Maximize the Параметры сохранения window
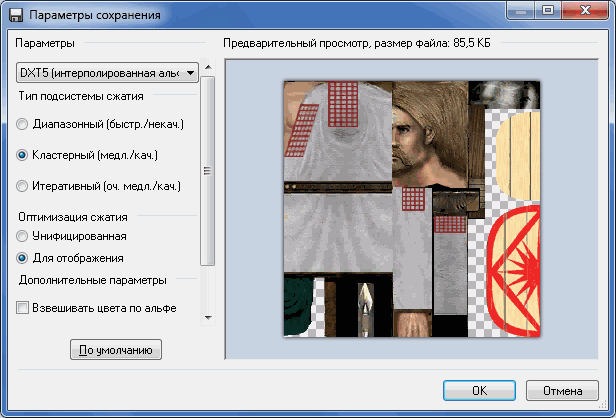Screen dimensions: 616x418 coord(548,11)
